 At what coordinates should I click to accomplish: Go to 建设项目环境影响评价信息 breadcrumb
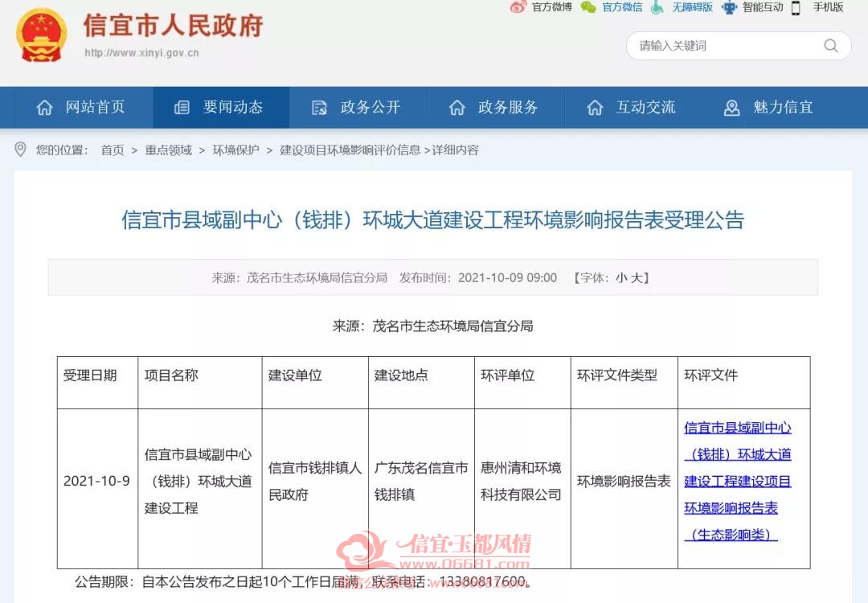tap(350, 150)
